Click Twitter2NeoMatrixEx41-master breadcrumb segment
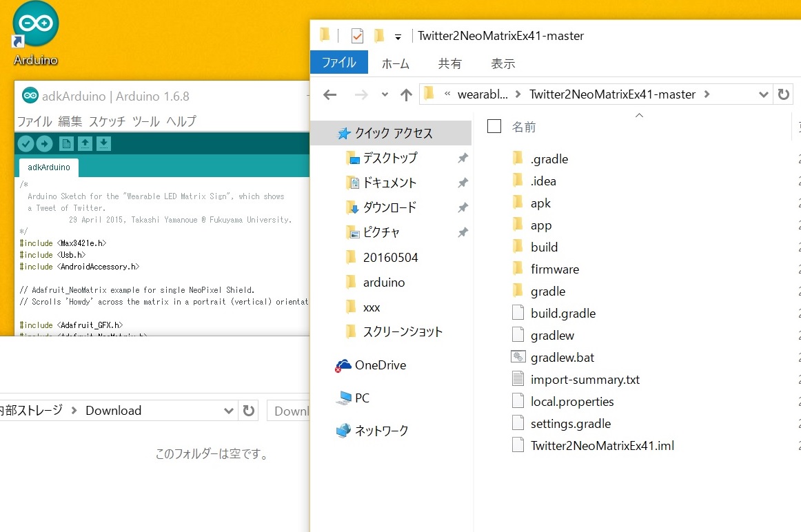Image resolution: width=801 pixels, height=532 pixels. [613, 94]
